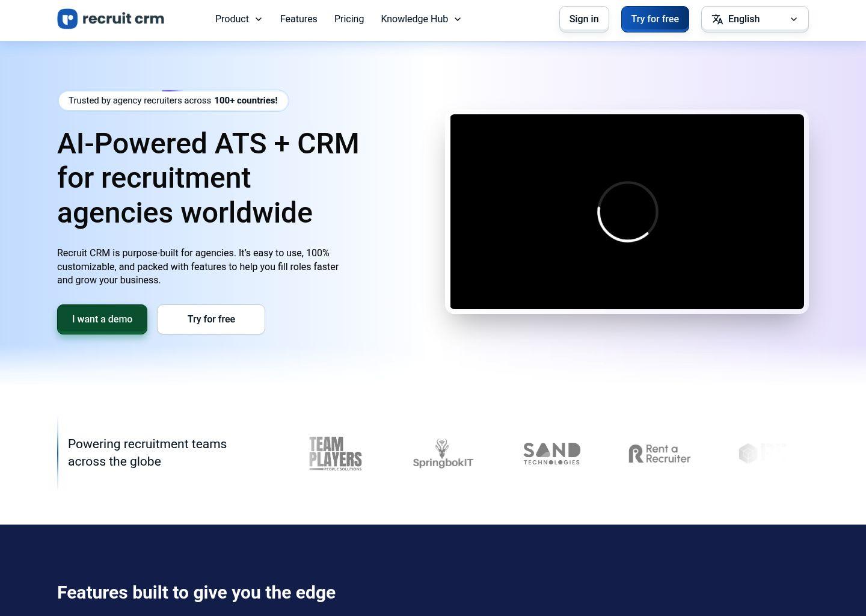Screen dimensions: 866x616
Task: Click the Team Players People Solutions logo
Action: click(x=335, y=453)
